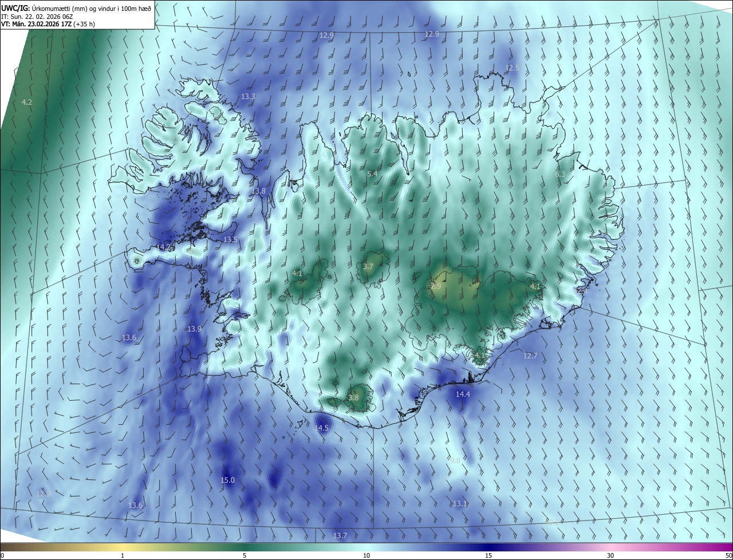Screen dimensions: 733x560
Task: Click the 15.0 maximum value label
Action: click(228, 480)
